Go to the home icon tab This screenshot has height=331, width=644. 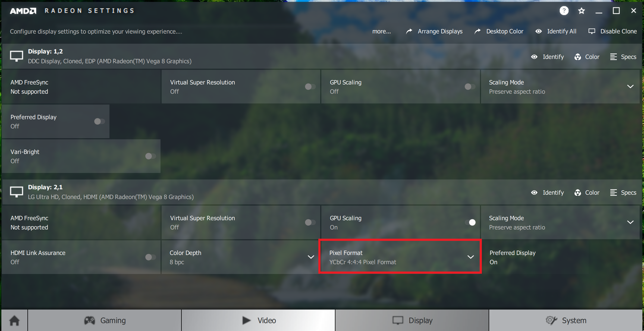pyautogui.click(x=15, y=320)
